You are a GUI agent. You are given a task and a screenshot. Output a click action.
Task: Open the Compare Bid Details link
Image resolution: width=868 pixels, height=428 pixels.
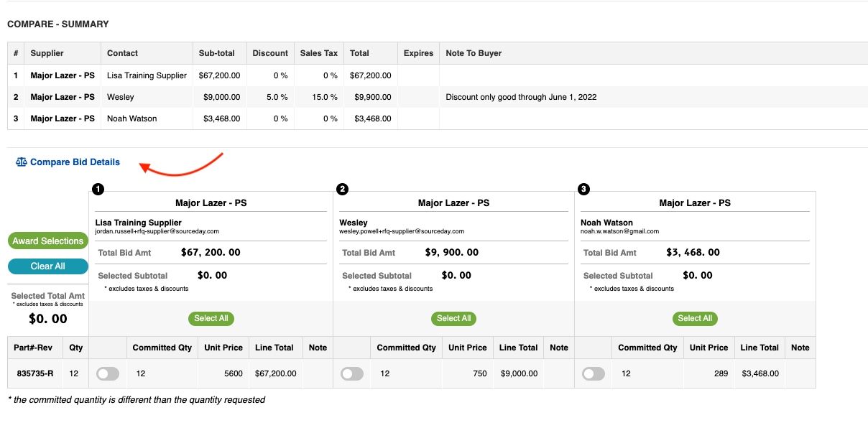tap(75, 162)
